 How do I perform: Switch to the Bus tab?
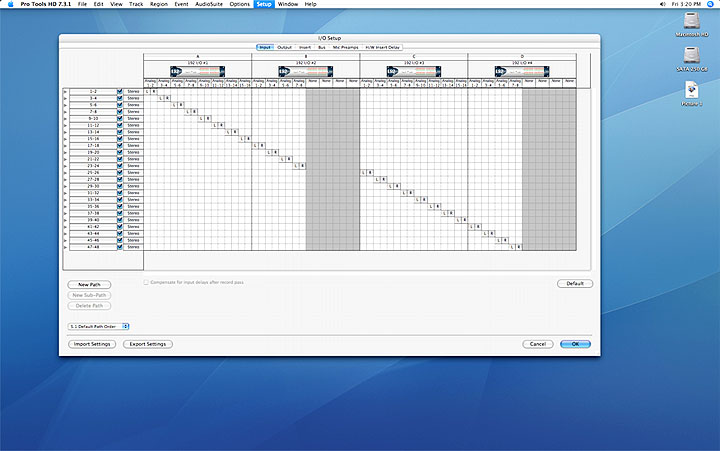(322, 47)
